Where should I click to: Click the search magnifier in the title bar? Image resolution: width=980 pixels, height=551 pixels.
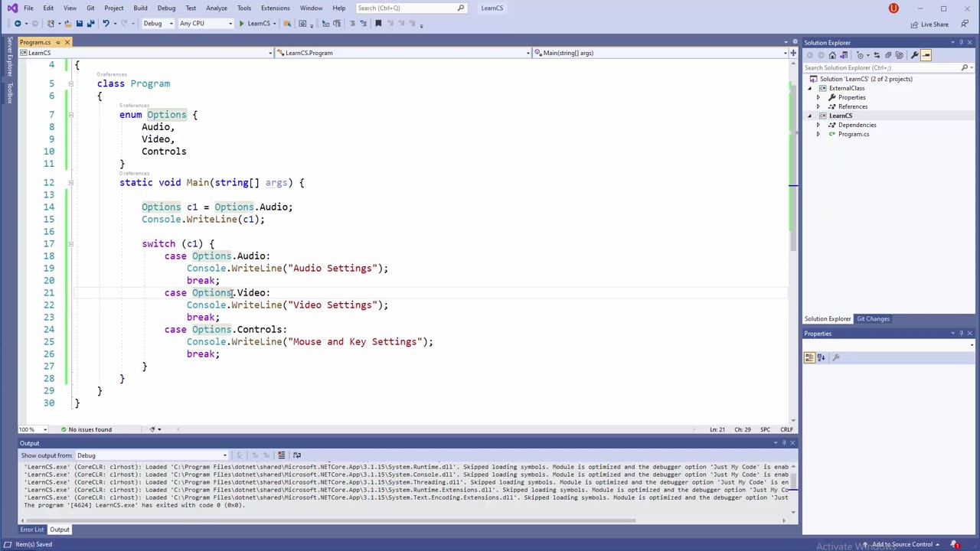pos(461,8)
